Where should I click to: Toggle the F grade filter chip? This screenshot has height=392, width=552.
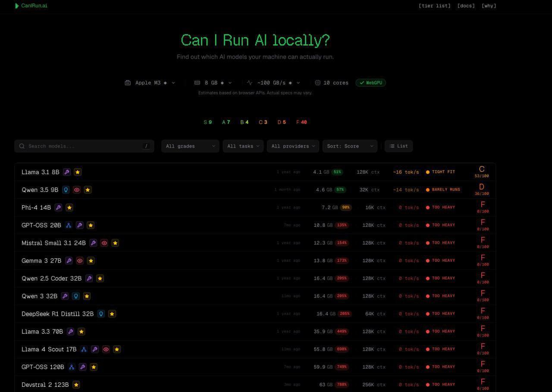click(301, 122)
